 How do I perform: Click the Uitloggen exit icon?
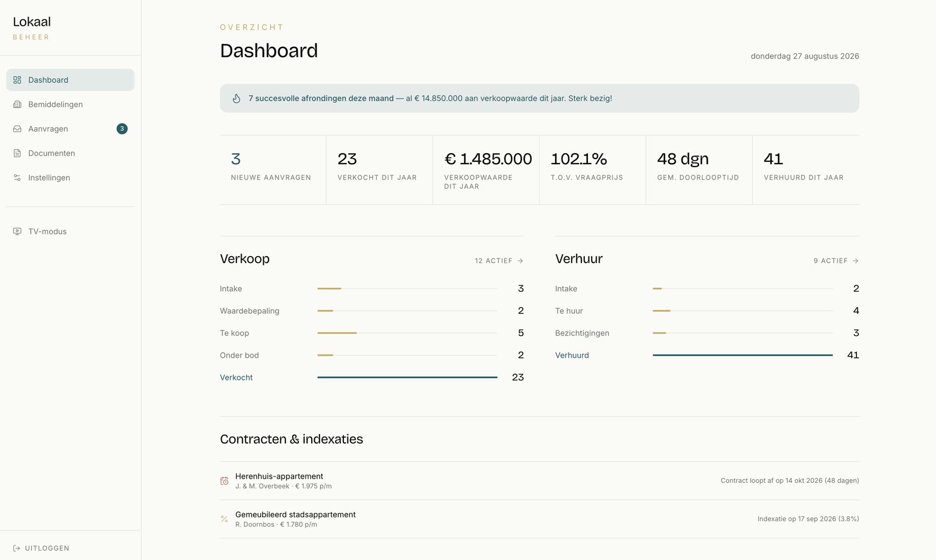16,548
